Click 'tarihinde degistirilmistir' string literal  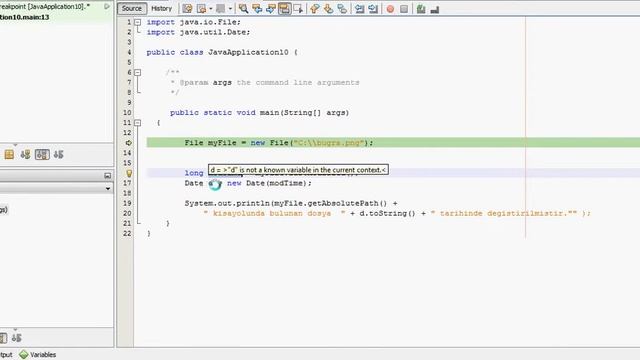pos(504,213)
